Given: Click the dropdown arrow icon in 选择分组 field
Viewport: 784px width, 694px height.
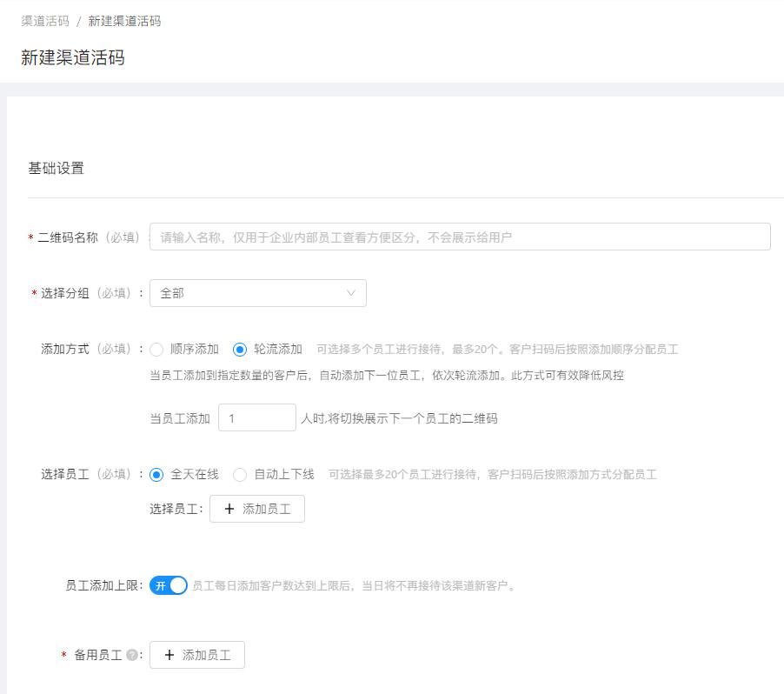Looking at the screenshot, I should [x=351, y=293].
